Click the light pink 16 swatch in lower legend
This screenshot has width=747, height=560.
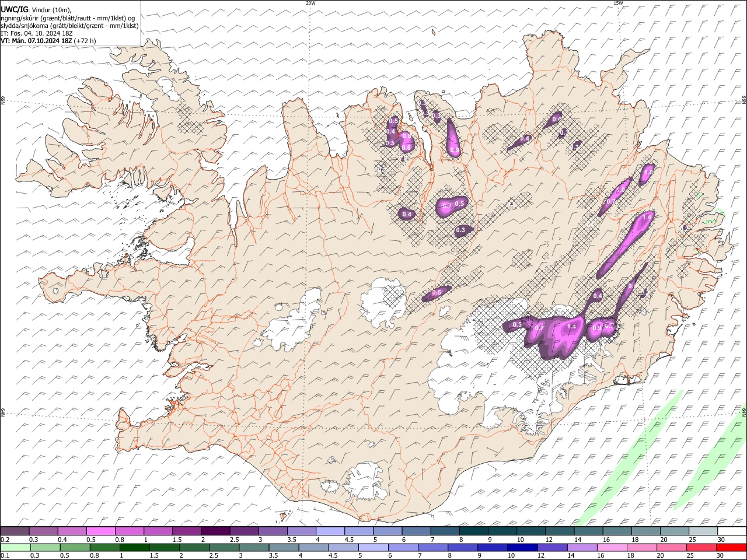click(612, 547)
